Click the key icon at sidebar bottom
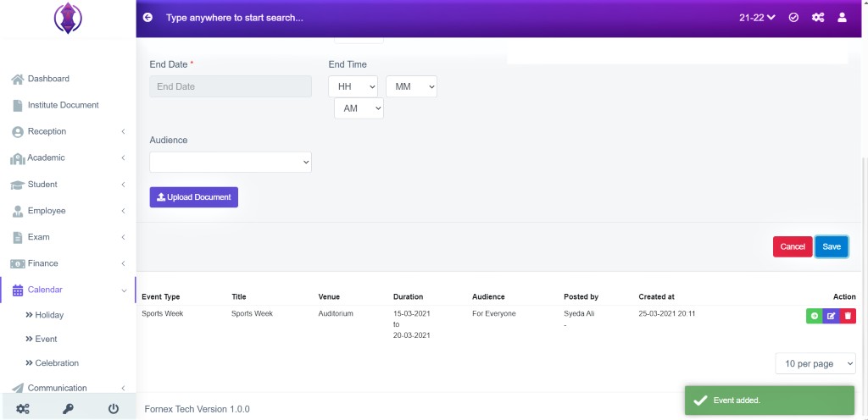The height and width of the screenshot is (420, 868). (68, 409)
